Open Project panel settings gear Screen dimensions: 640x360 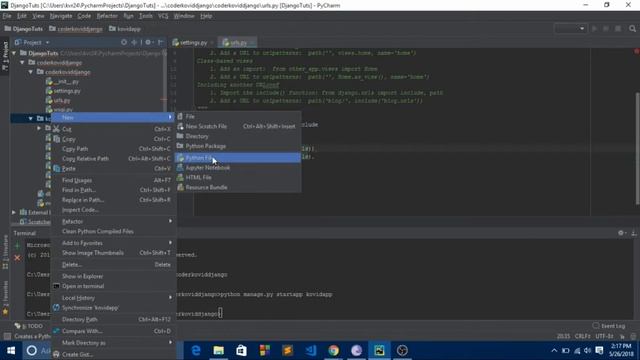pos(148,42)
